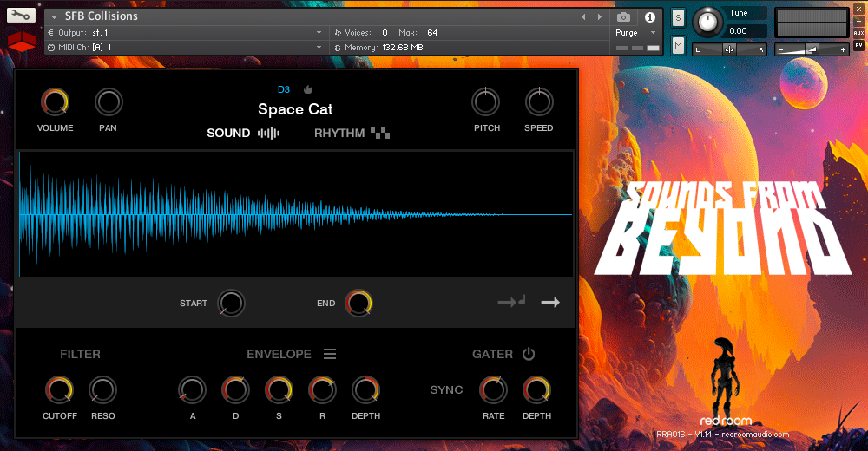Viewport: 868px width, 451px height.
Task: Click the Tune value 0.00 field
Action: click(746, 31)
